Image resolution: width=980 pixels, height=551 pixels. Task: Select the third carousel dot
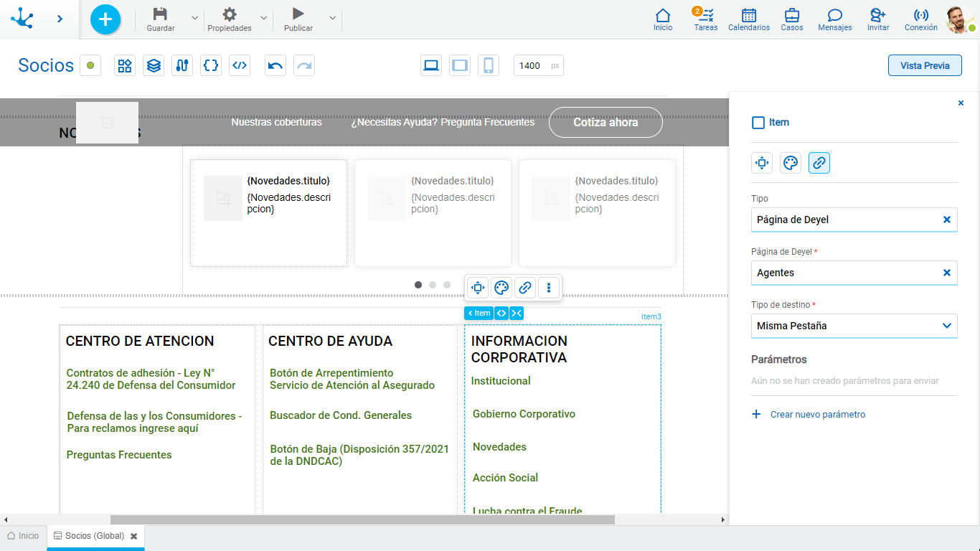pyautogui.click(x=447, y=285)
